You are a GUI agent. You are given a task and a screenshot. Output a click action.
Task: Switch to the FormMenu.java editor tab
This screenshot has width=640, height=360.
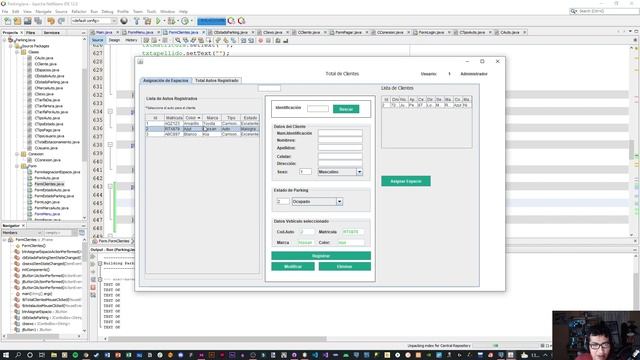140,32
